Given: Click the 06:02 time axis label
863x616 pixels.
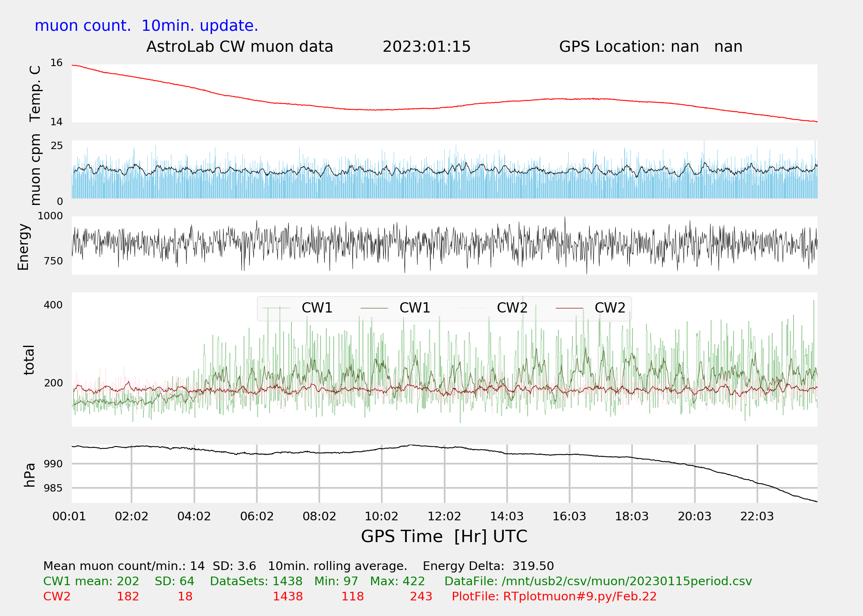Looking at the screenshot, I should 257,516.
